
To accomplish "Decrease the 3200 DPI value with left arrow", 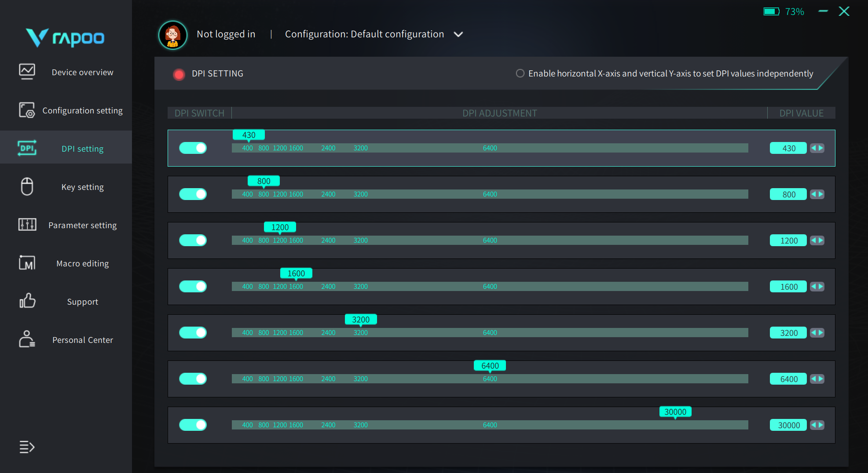I will pyautogui.click(x=813, y=333).
